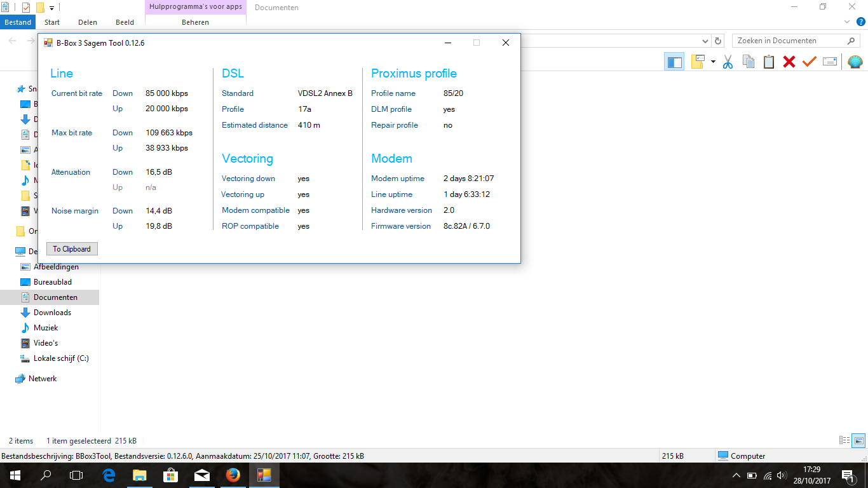Click the orange checkmark icon
The image size is (868, 488).
(809, 62)
